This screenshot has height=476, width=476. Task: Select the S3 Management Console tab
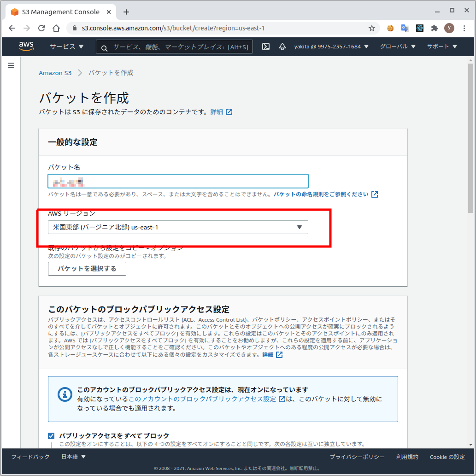tap(61, 12)
